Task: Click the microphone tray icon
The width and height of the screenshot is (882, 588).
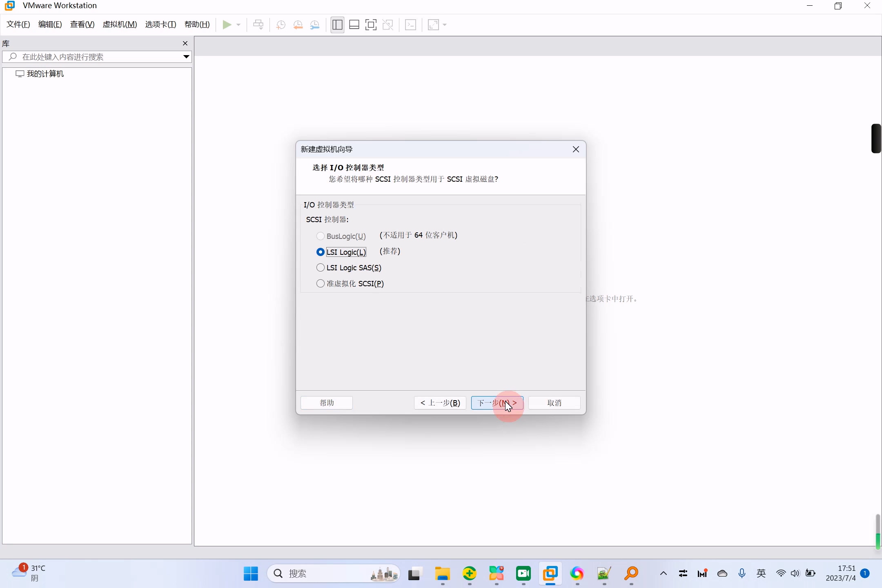Action: click(742, 574)
